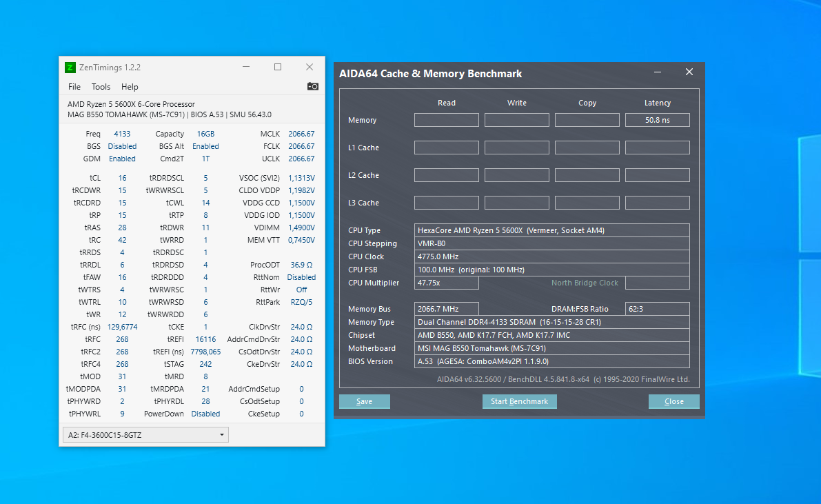Viewport: 821px width, 504px height.
Task: Click the BIOS Version A.53 field
Action: pyautogui.click(x=552, y=361)
